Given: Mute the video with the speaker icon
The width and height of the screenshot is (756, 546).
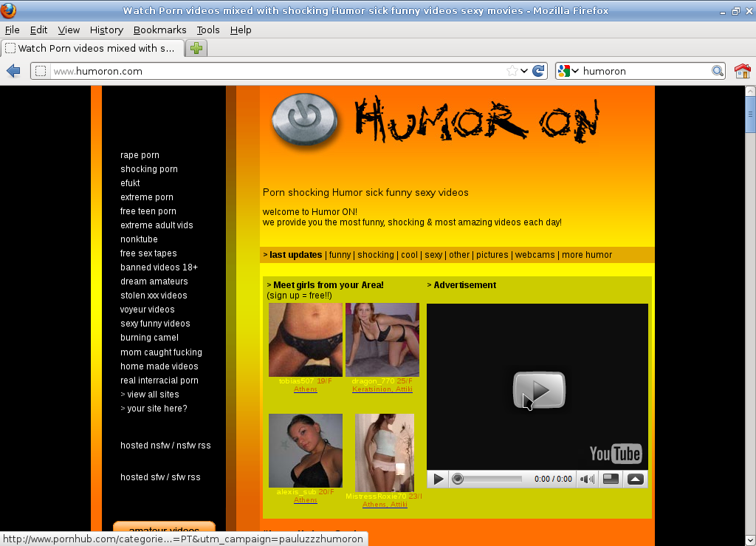Looking at the screenshot, I should tap(587, 479).
